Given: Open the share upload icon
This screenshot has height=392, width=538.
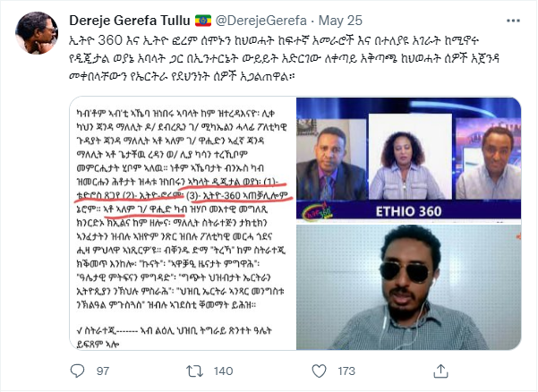Looking at the screenshot, I should 441,371.
